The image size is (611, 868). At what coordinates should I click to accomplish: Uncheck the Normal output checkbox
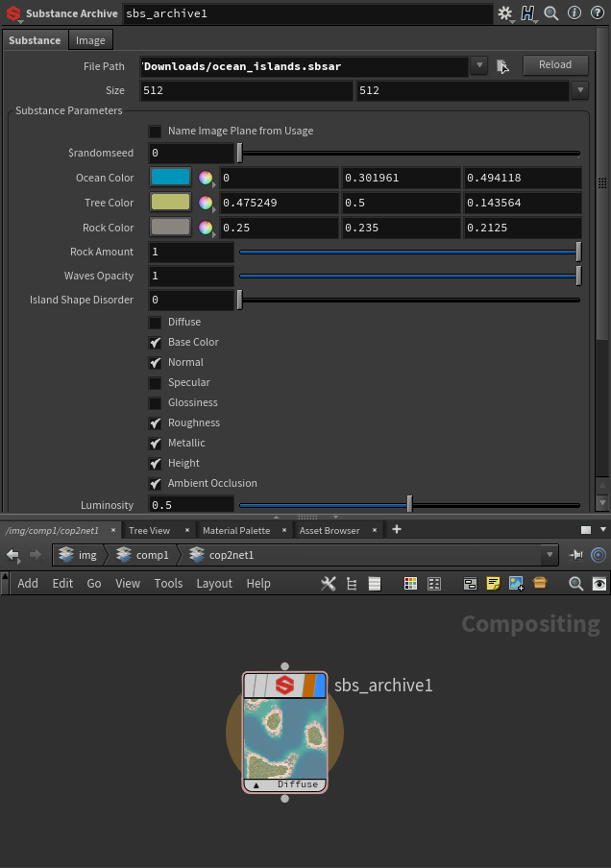tap(156, 363)
